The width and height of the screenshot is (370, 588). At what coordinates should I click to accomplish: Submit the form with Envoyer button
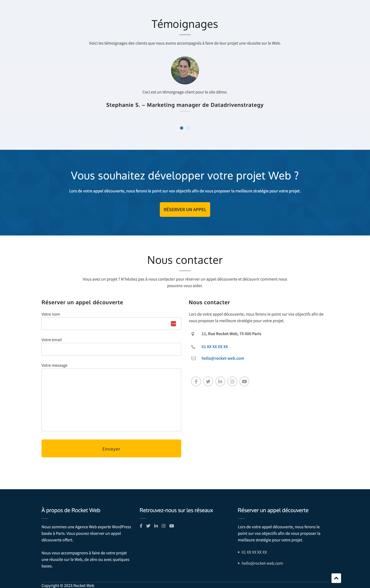click(111, 448)
